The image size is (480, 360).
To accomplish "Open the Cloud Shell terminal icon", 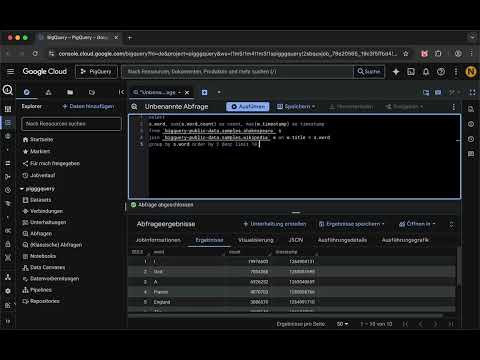I will pos(411,72).
